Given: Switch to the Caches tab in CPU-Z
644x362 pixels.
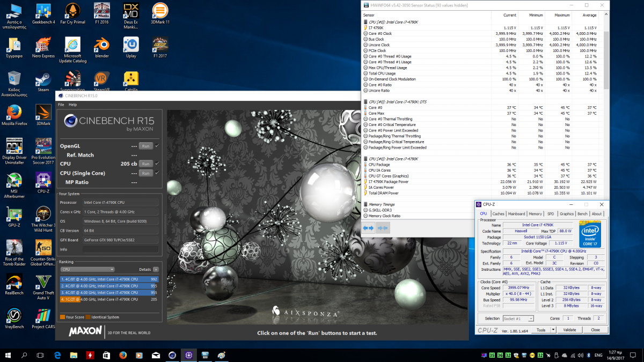Looking at the screenshot, I should [498, 213].
